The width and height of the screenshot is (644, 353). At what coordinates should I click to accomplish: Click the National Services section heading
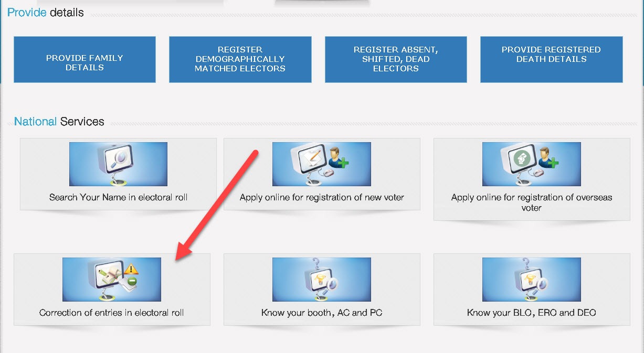pyautogui.click(x=59, y=122)
